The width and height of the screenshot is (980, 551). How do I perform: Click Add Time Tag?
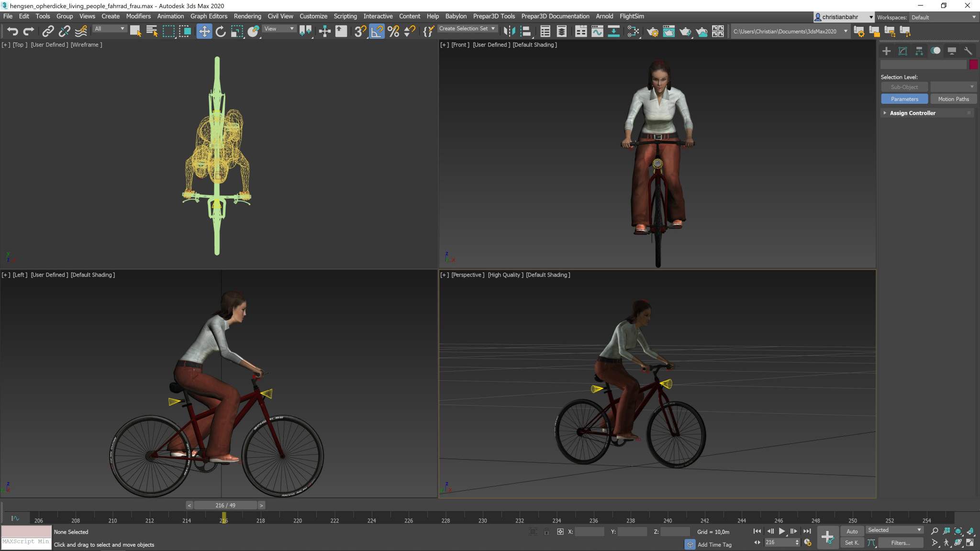714,545
